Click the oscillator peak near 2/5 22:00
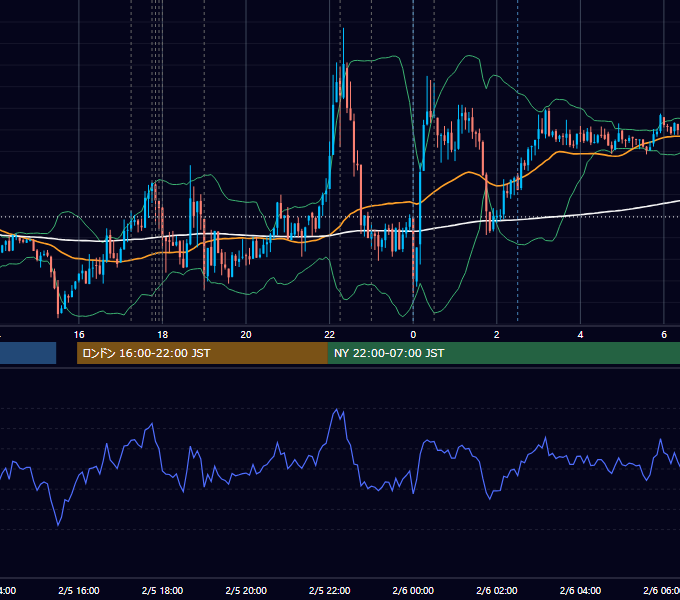680x600 pixels. pyautogui.click(x=337, y=410)
